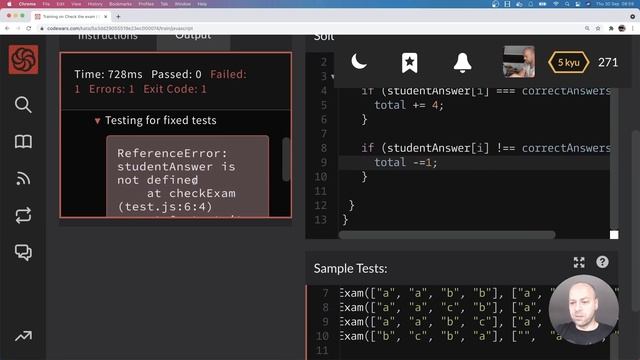Open the Window menu

[182, 4]
